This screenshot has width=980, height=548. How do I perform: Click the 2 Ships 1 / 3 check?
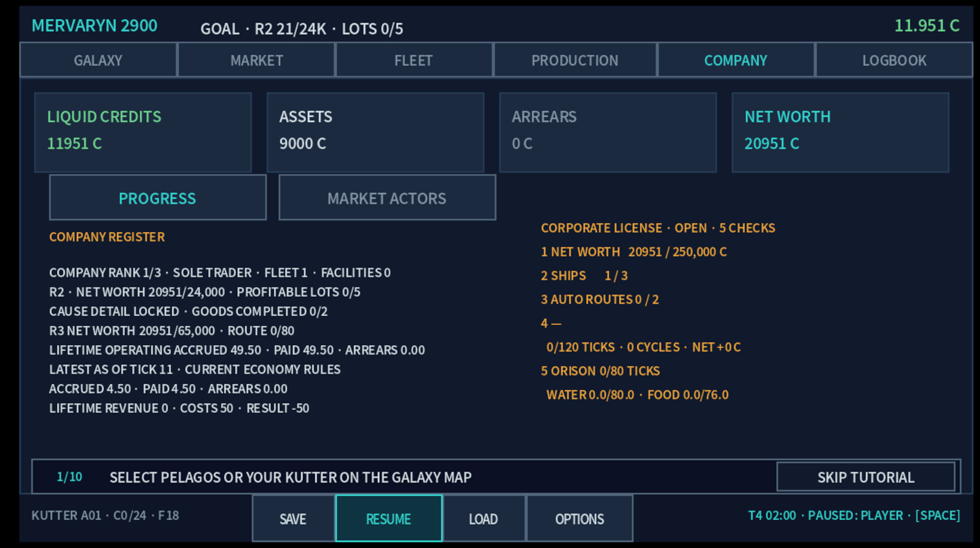(x=584, y=276)
